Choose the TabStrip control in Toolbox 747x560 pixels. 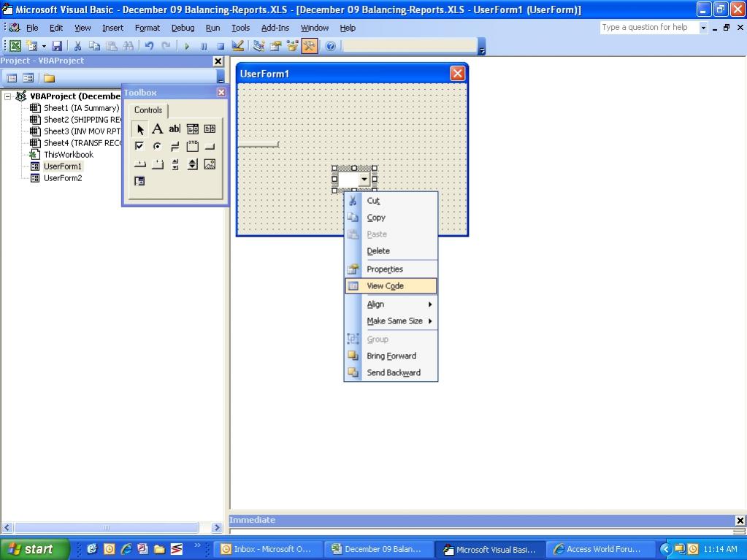tap(139, 164)
